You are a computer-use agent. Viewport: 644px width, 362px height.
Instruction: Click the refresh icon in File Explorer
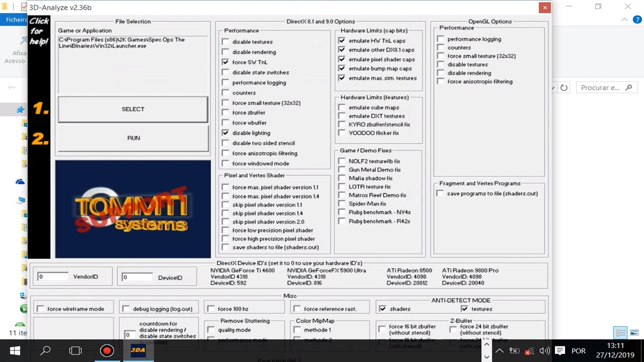564,87
